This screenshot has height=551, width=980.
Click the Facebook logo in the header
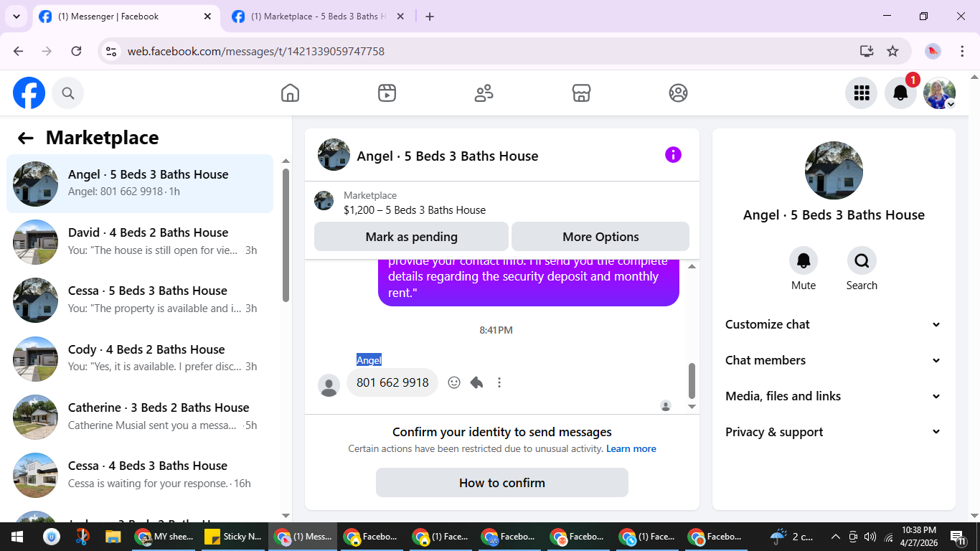click(x=29, y=93)
